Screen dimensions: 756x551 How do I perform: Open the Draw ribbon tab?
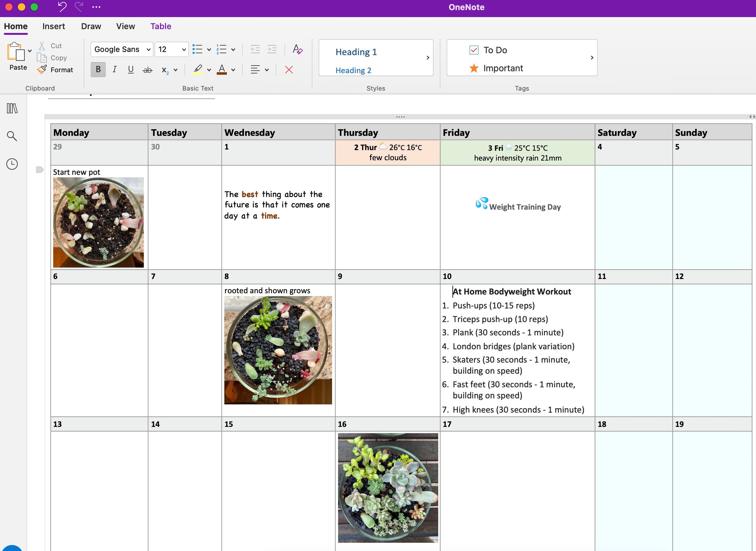click(90, 26)
